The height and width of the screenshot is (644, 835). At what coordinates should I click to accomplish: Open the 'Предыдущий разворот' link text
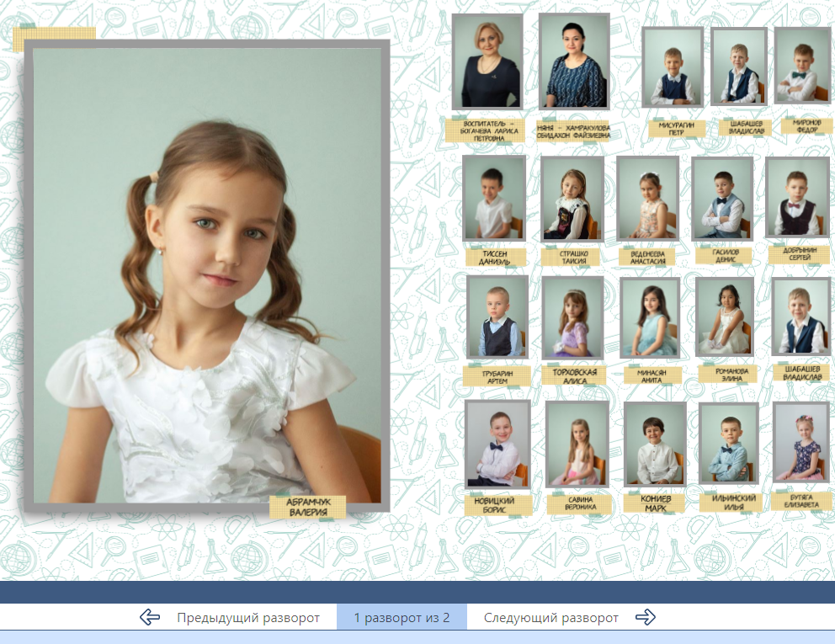coord(248,618)
